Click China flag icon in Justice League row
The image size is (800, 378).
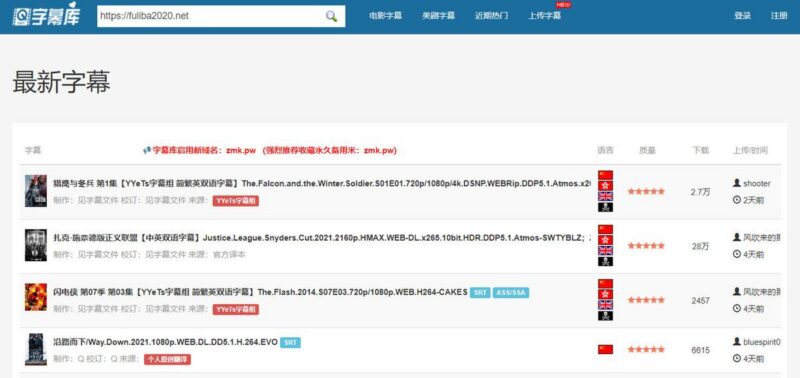(x=606, y=230)
